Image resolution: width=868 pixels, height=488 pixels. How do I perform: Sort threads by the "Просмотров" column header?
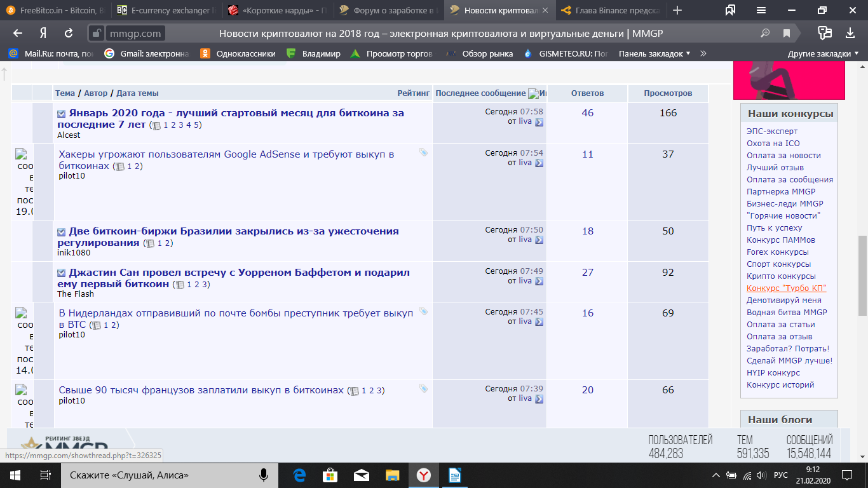click(668, 93)
